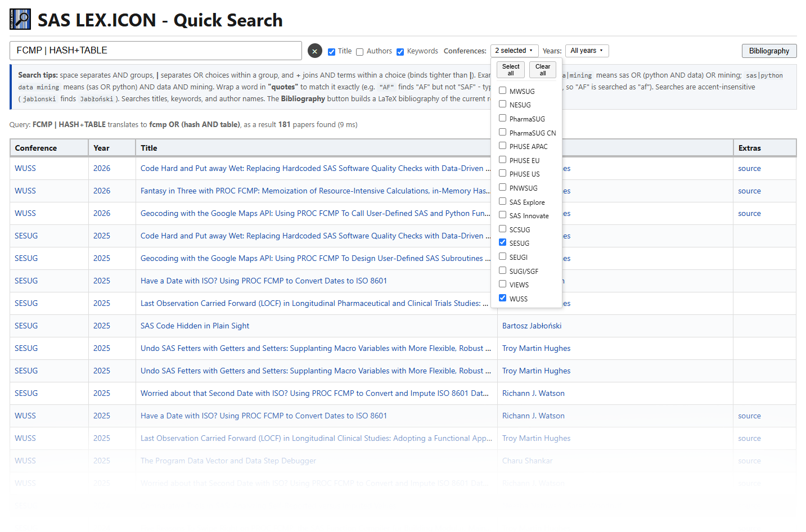This screenshot has height=532, width=806.
Task: Open the 'SAS Code Hidden in Plain Sight' paper
Action: [195, 326]
